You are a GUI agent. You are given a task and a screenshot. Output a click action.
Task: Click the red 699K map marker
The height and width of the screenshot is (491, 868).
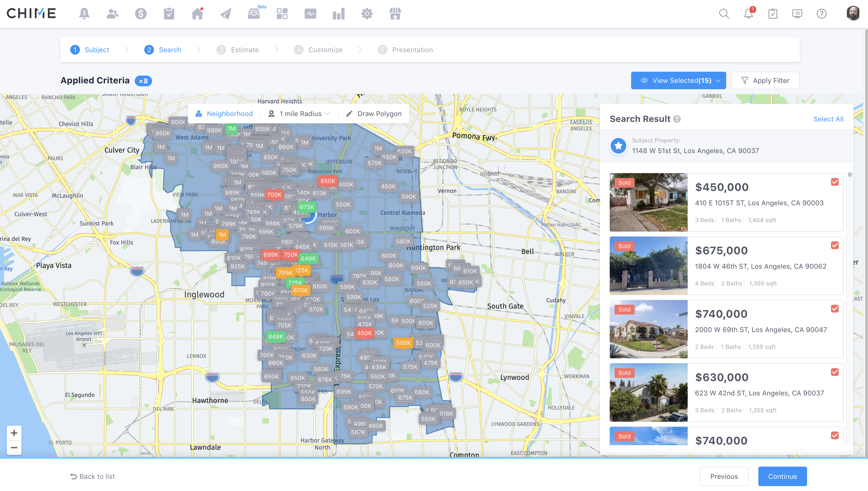[271, 255]
